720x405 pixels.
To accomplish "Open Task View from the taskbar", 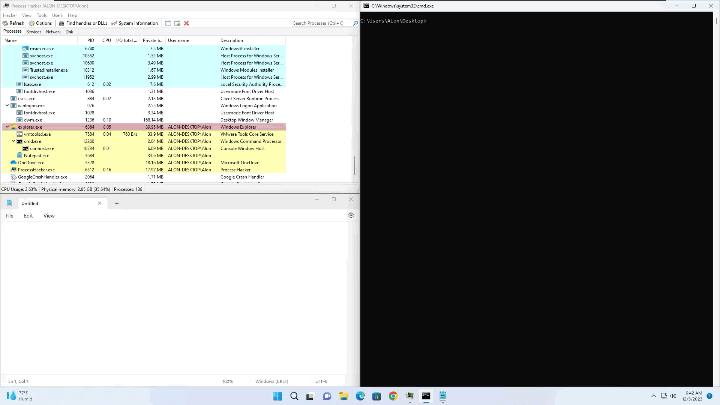I will coord(310,396).
